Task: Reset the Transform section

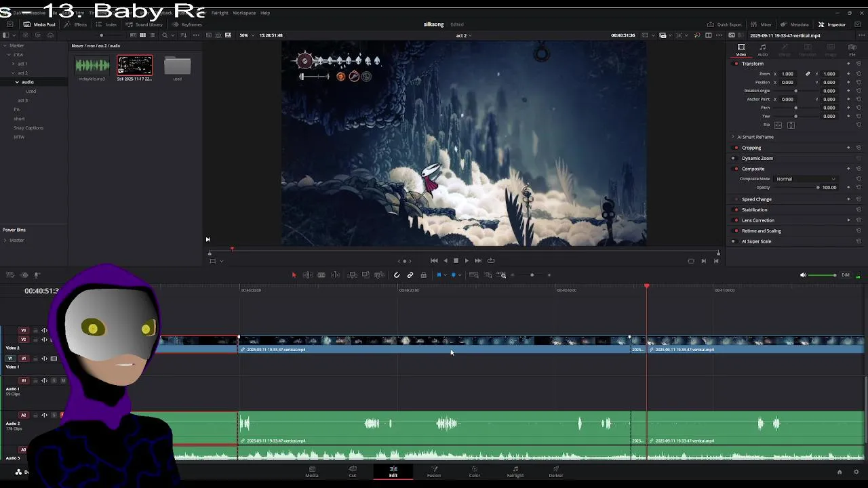Action: click(859, 64)
